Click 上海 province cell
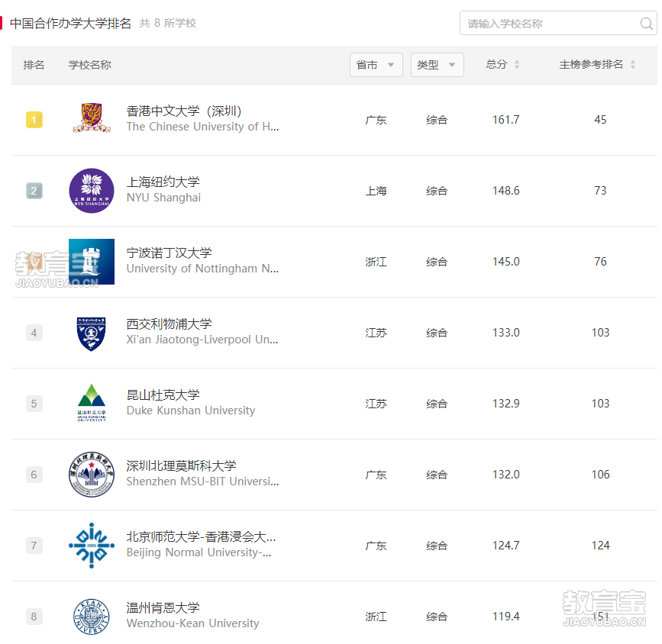662x644 pixels. 376,191
